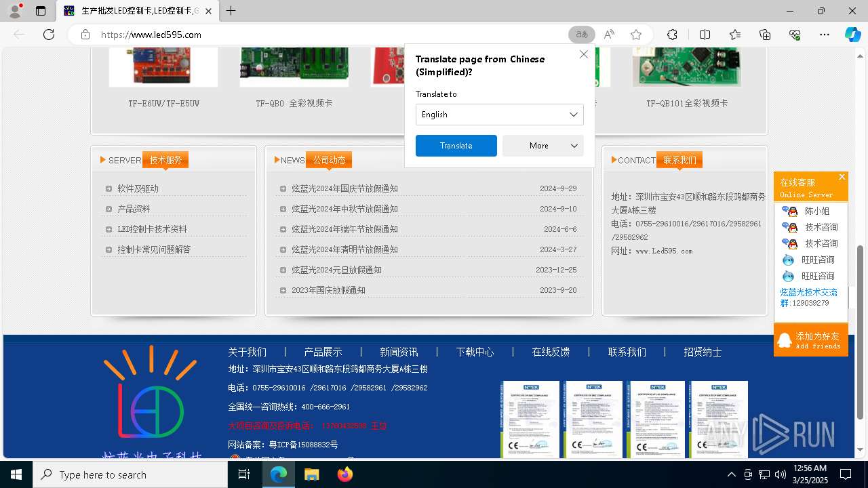Click the first CE certificate image

(x=530, y=419)
